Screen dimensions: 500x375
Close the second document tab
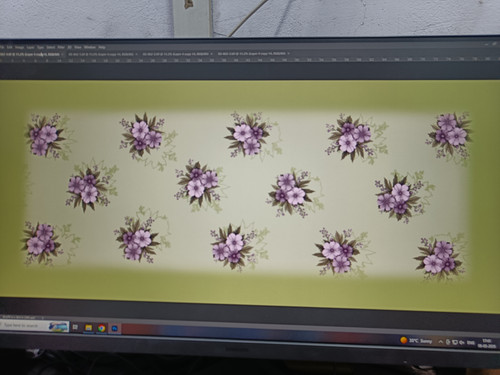tap(137, 54)
